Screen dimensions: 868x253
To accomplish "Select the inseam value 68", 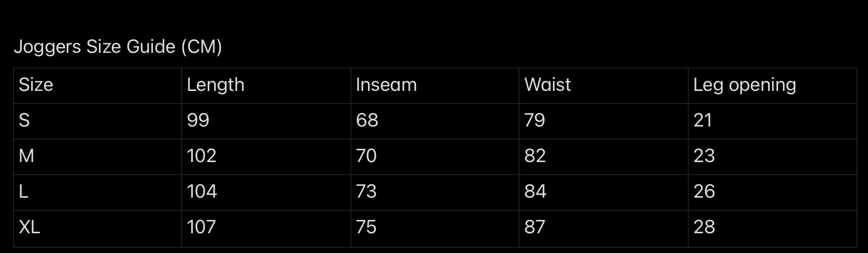I will 367,121.
